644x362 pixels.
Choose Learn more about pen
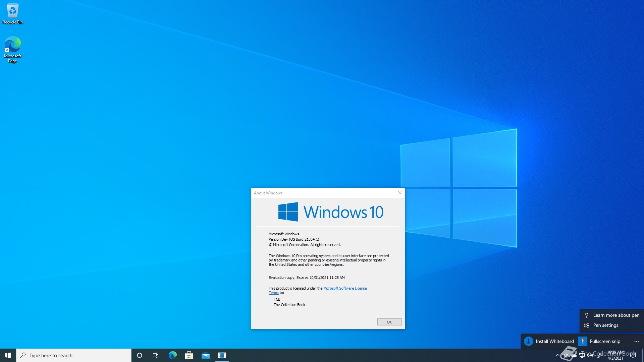pyautogui.click(x=612, y=315)
